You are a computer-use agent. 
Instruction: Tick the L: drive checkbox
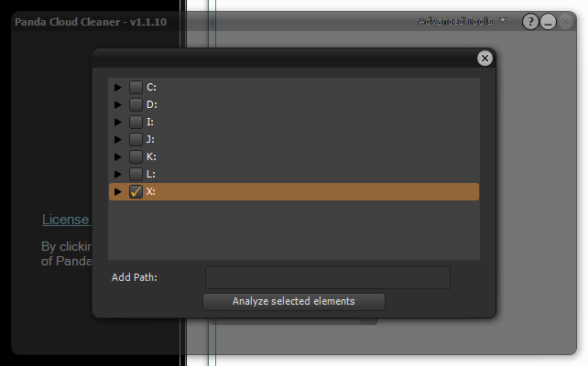[136, 174]
